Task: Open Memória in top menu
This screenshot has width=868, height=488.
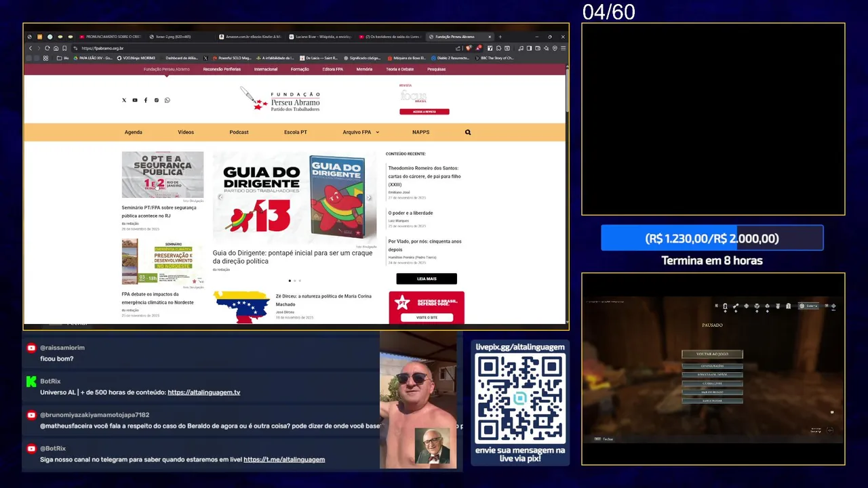Action: click(364, 69)
